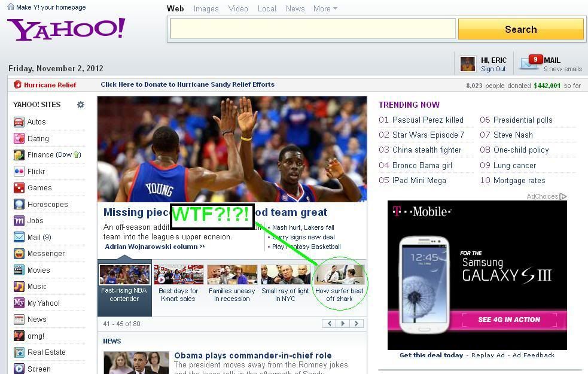
Task: Open the Messenger smiley icon
Action: (19, 254)
